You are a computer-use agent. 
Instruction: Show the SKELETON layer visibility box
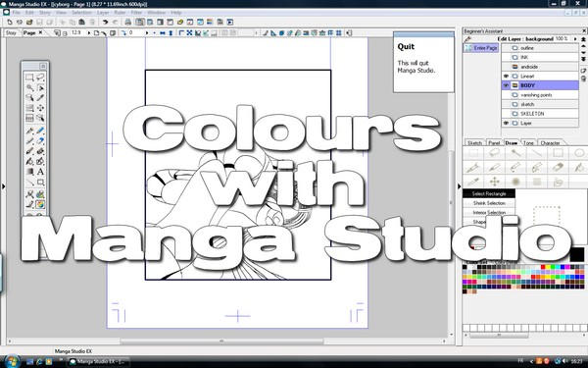(x=506, y=114)
